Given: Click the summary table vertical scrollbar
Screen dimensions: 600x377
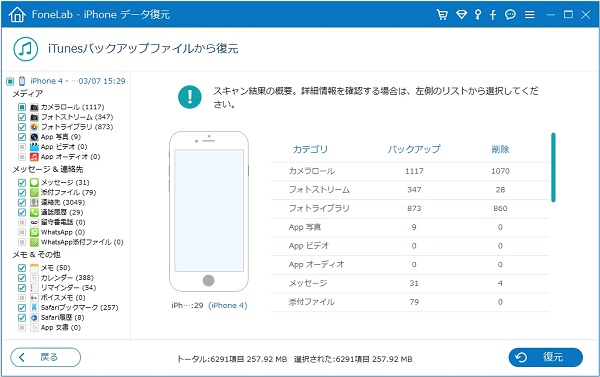Looking at the screenshot, I should 553,167.
